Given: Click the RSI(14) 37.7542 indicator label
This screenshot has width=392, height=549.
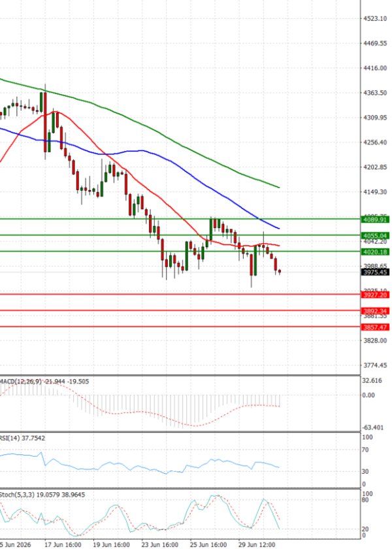Looking at the screenshot, I should [x=22, y=438].
